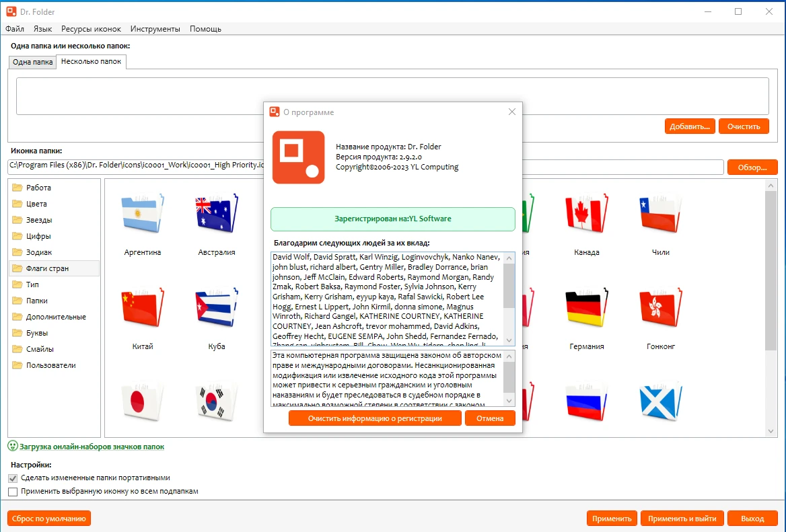
Task: Open the Смайлы icon category
Action: [54, 348]
